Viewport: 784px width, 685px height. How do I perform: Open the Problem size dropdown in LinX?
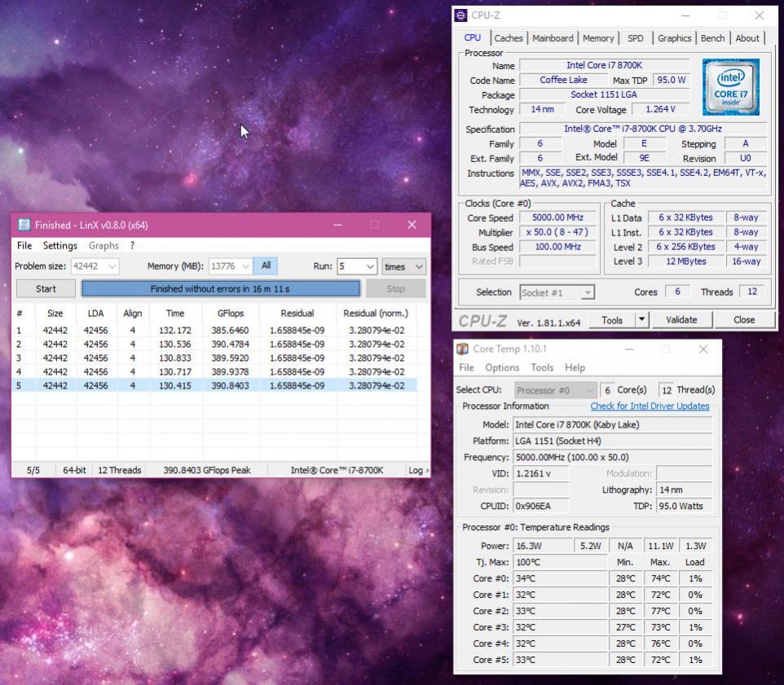(x=112, y=266)
